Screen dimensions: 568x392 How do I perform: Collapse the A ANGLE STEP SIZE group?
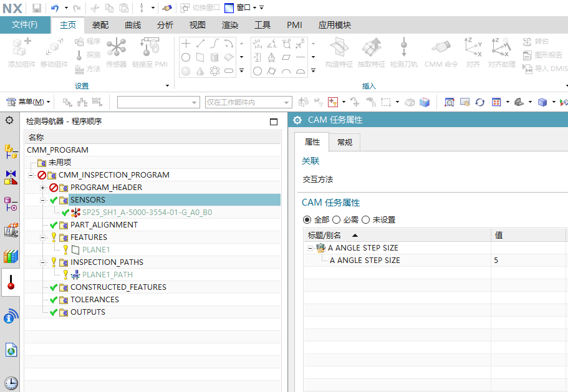[310, 248]
